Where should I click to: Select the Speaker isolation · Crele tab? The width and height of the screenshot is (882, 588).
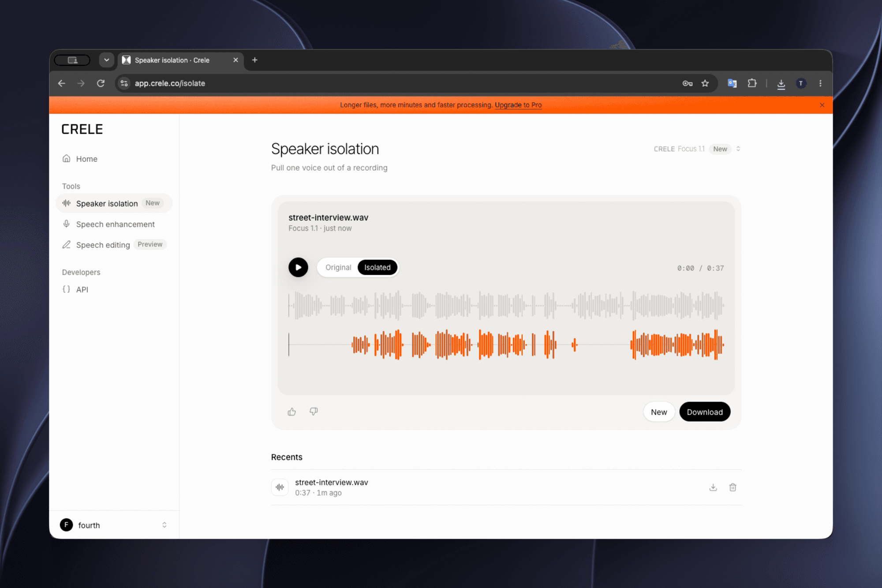tap(181, 60)
